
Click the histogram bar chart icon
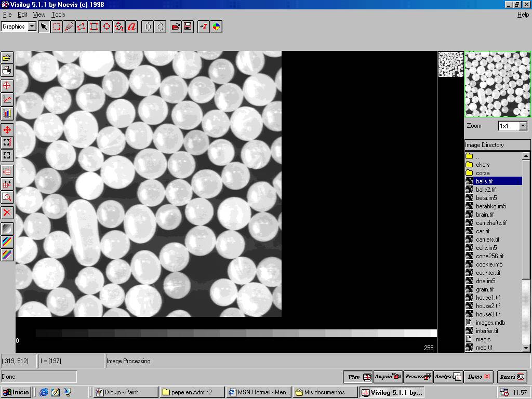[7, 113]
